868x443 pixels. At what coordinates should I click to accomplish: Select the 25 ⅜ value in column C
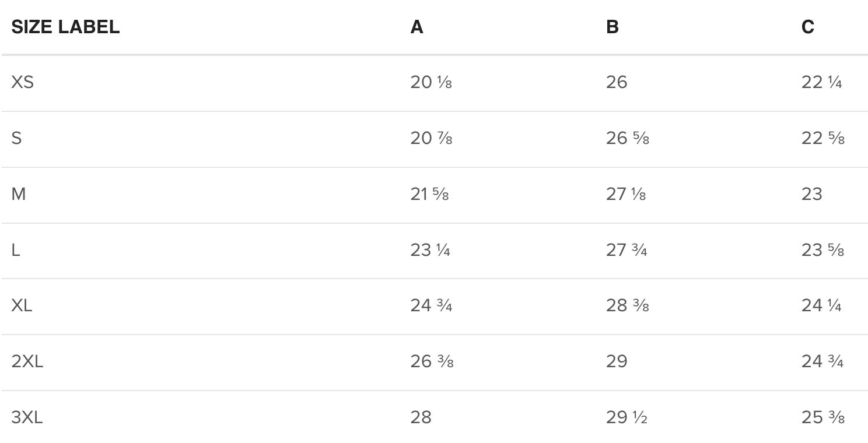click(822, 417)
